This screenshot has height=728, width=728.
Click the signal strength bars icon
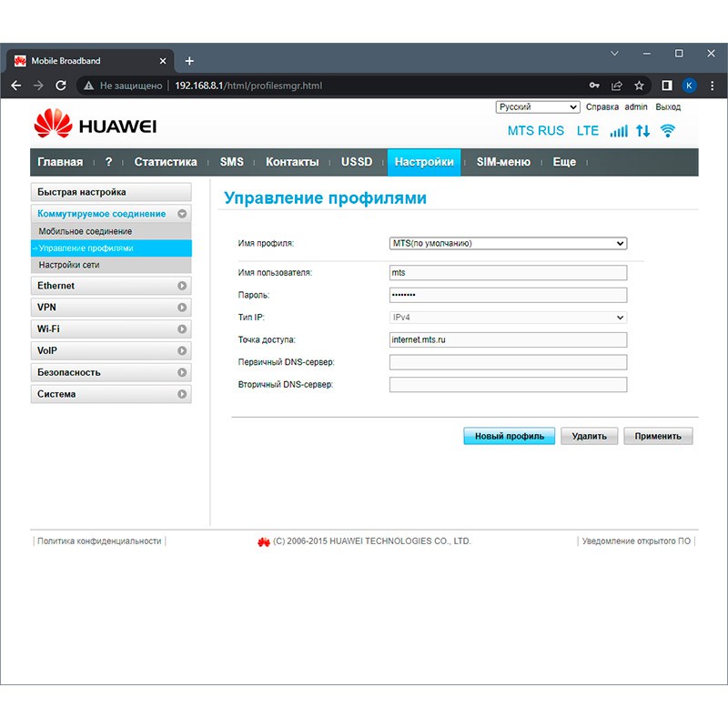(x=619, y=131)
